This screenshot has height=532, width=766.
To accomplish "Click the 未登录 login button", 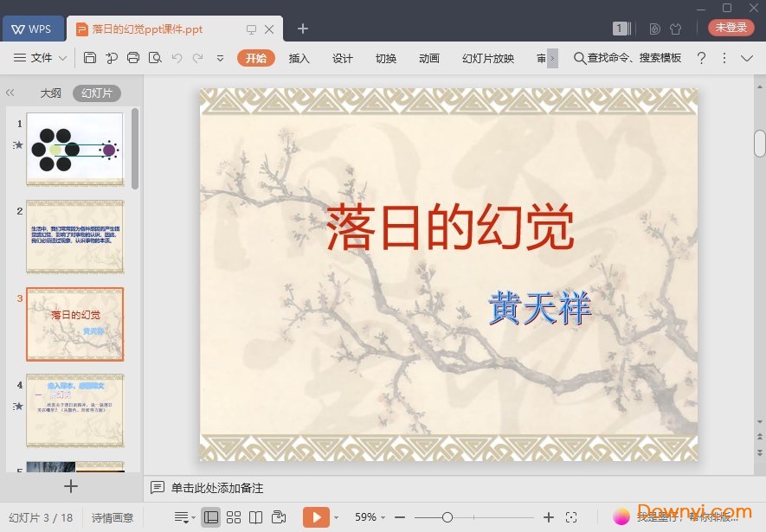I will 731,27.
